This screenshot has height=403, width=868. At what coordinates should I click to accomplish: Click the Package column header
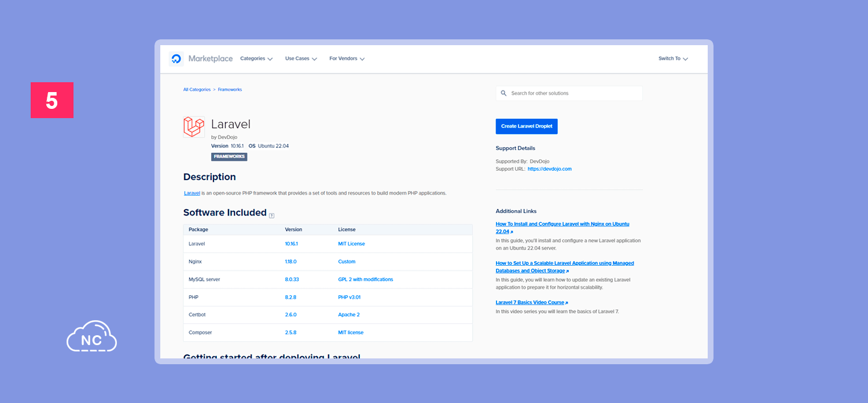click(198, 229)
